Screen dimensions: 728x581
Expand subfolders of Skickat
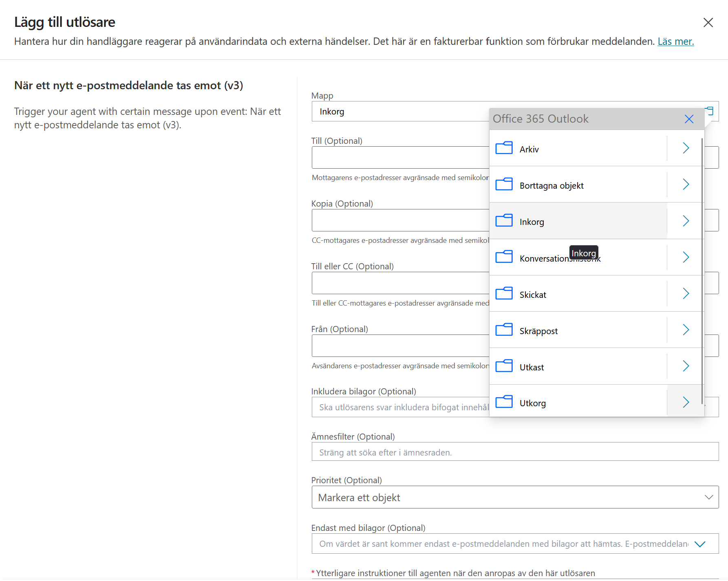(x=686, y=293)
